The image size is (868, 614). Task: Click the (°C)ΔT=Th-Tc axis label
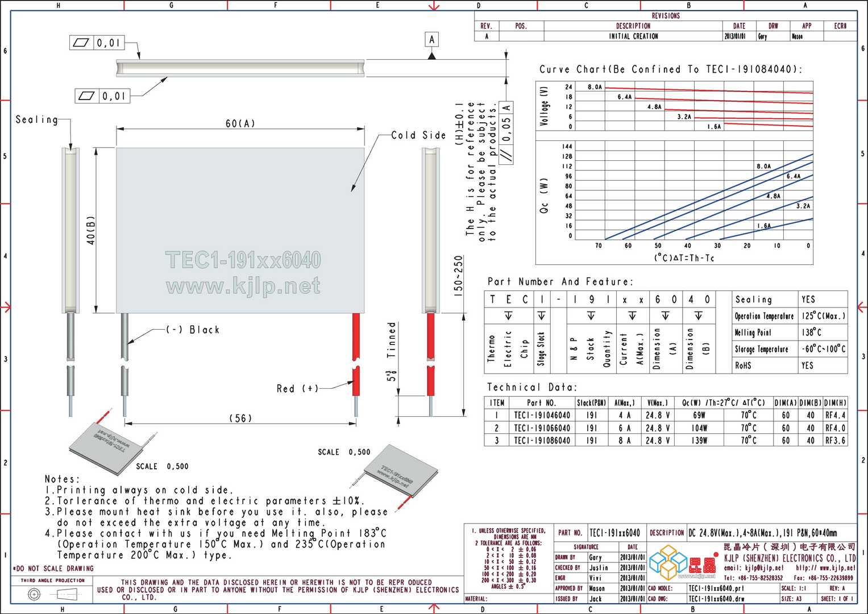[684, 258]
